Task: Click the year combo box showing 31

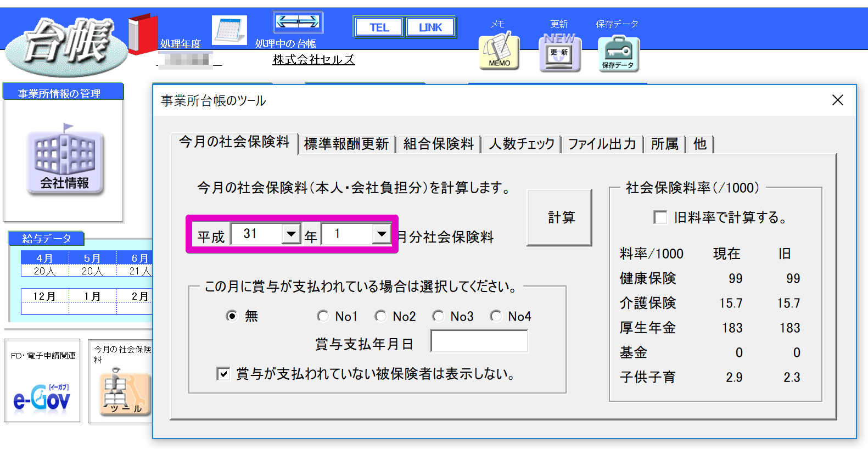Action: coord(266,234)
